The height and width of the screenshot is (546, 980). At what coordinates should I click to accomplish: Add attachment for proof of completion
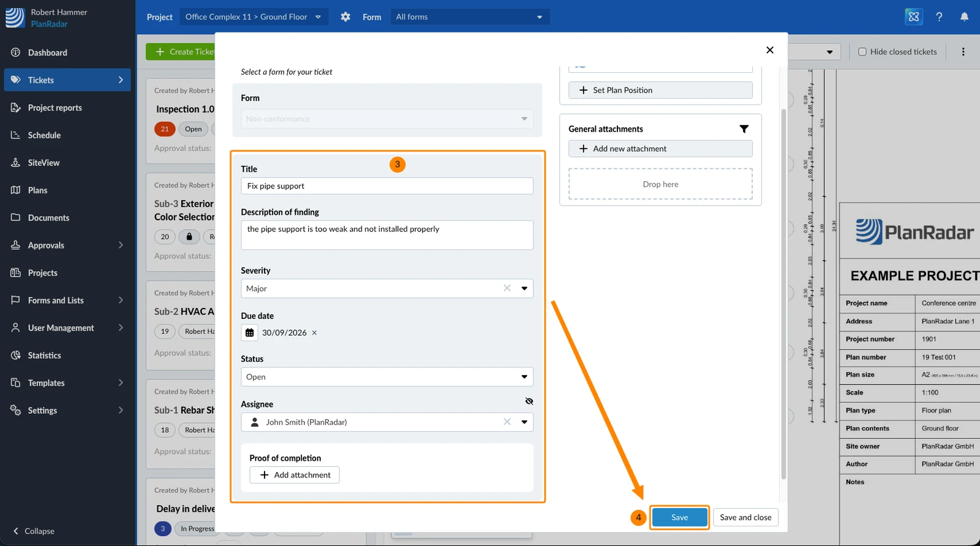[295, 475]
